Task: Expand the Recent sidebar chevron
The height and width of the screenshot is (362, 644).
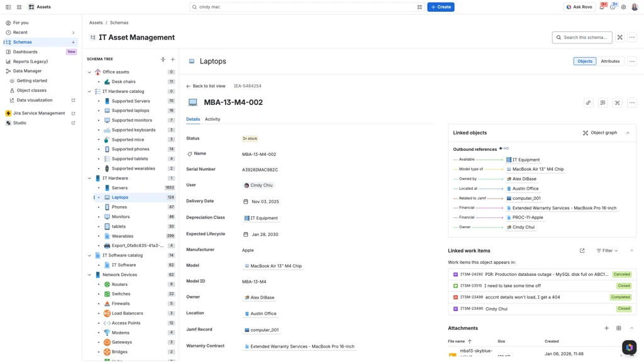Action: (x=74, y=33)
